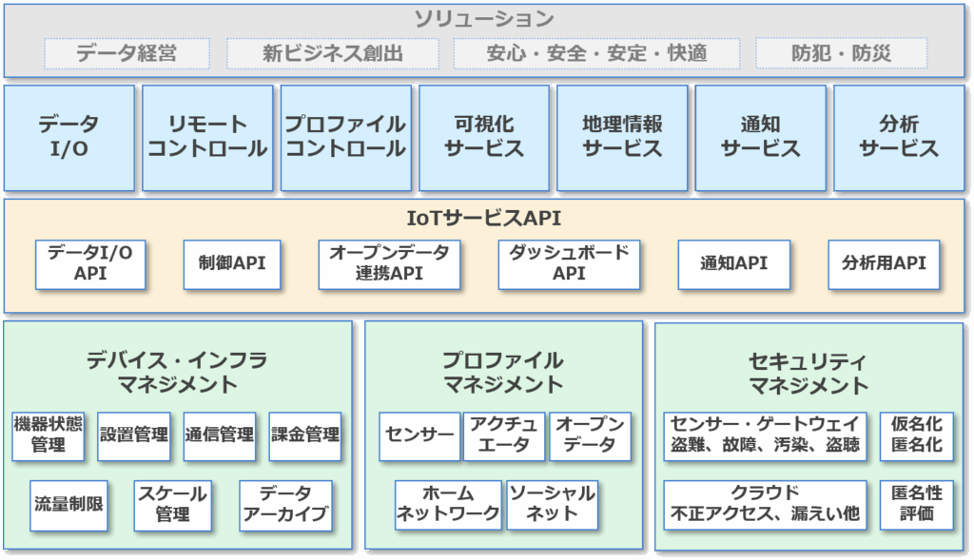Select the 制御API box
The image size is (974, 560).
(x=232, y=263)
